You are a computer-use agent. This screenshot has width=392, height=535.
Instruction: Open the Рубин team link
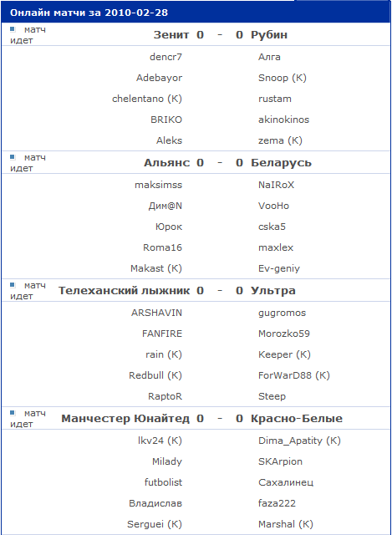[x=269, y=35]
